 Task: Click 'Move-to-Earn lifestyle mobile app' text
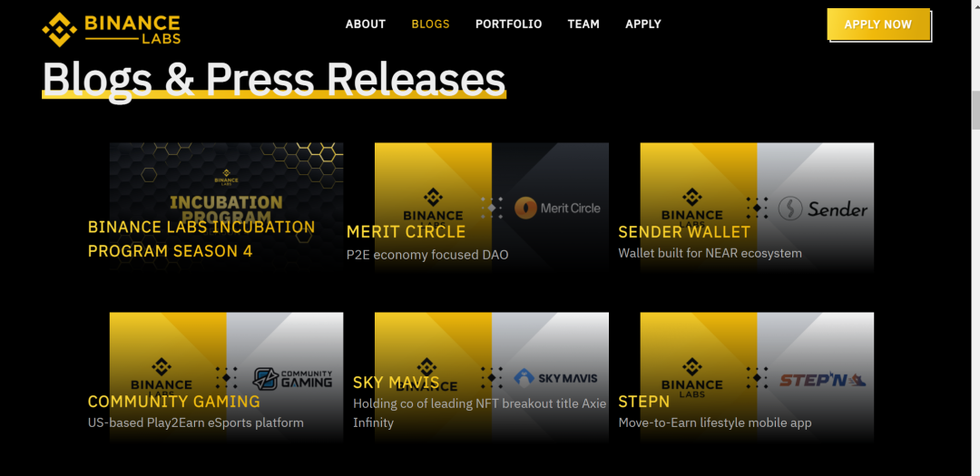click(715, 423)
